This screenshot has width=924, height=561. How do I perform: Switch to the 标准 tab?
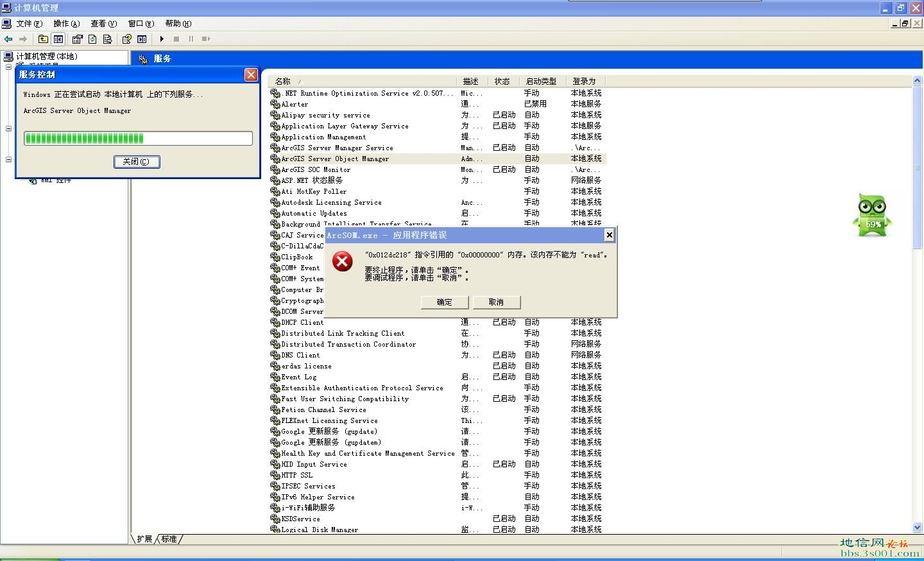[x=169, y=539]
